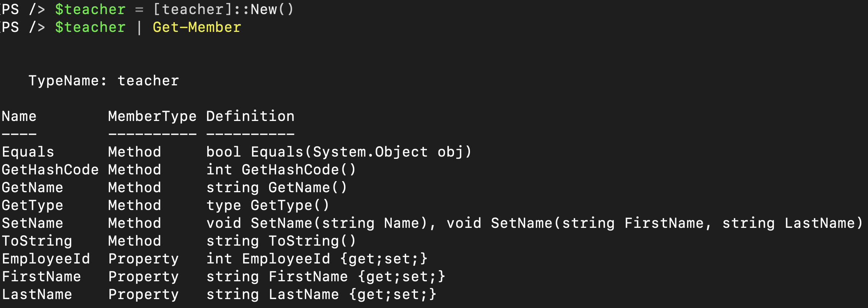
Task: Click the int EmployeeId {get;set;} definition
Action: (x=317, y=259)
